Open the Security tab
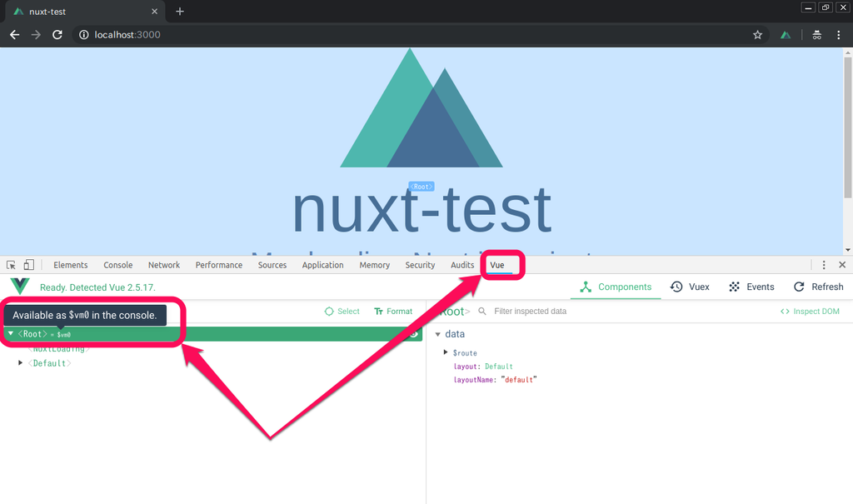The height and width of the screenshot is (504, 853). point(420,265)
